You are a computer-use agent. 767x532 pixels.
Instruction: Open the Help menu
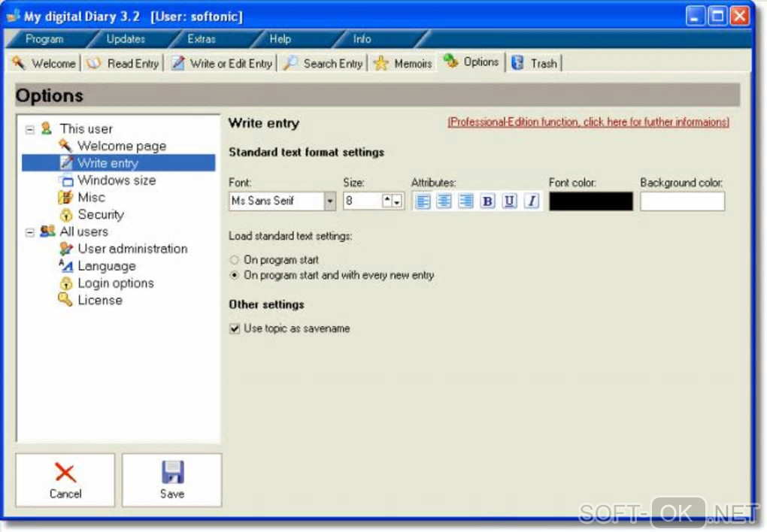280,39
